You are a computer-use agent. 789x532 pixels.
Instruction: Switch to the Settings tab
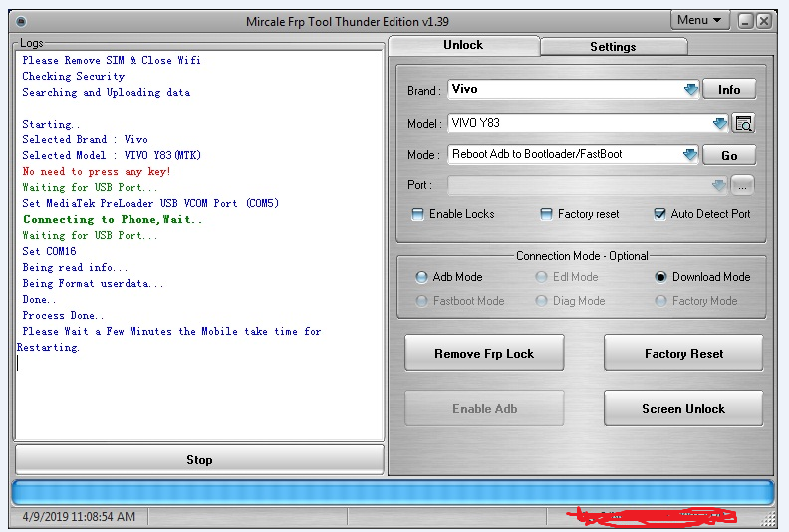tap(614, 46)
